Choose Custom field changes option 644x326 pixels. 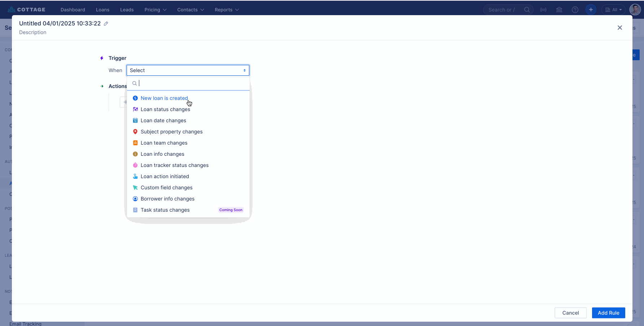[188, 188]
